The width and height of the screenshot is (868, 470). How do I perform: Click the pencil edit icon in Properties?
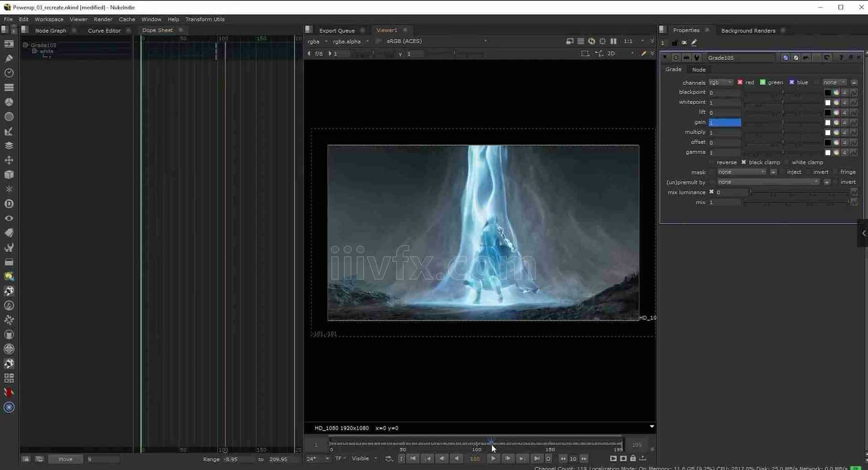[694, 43]
